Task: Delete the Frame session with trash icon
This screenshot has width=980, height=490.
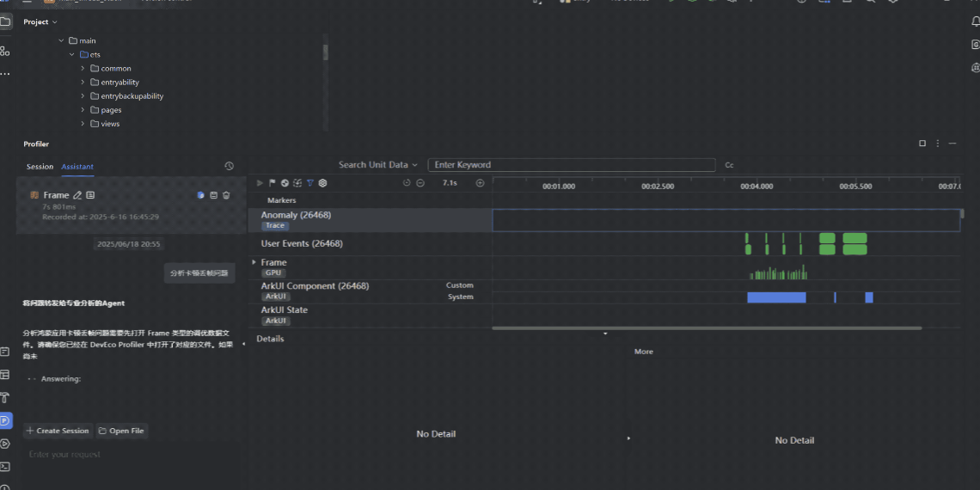Action: point(226,196)
